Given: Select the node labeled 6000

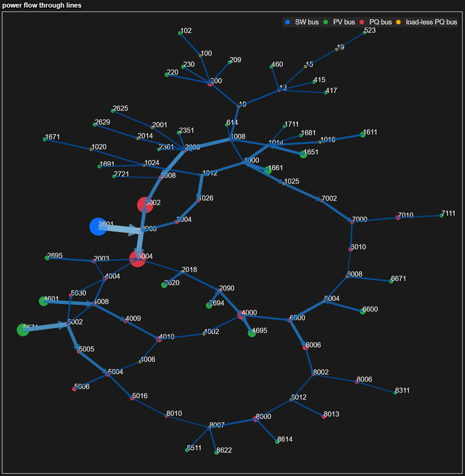Looking at the screenshot, I should click(x=290, y=320).
